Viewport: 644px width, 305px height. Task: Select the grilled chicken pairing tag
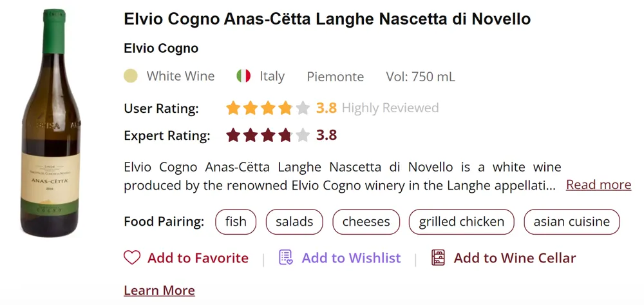click(x=461, y=222)
